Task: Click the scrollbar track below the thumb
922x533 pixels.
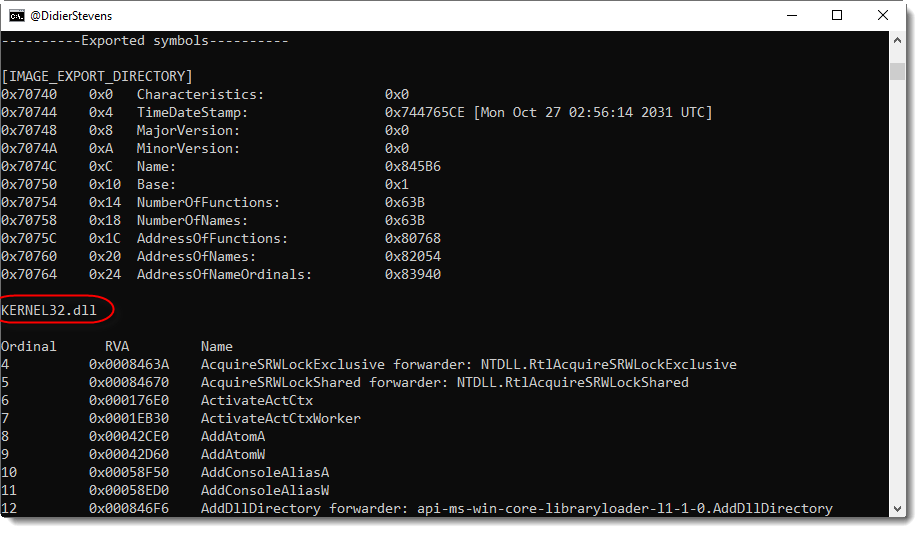Action: [x=897, y=300]
